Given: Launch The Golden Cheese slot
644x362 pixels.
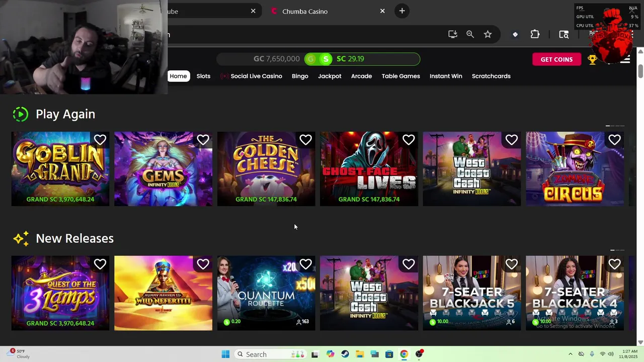Looking at the screenshot, I should coord(266,169).
